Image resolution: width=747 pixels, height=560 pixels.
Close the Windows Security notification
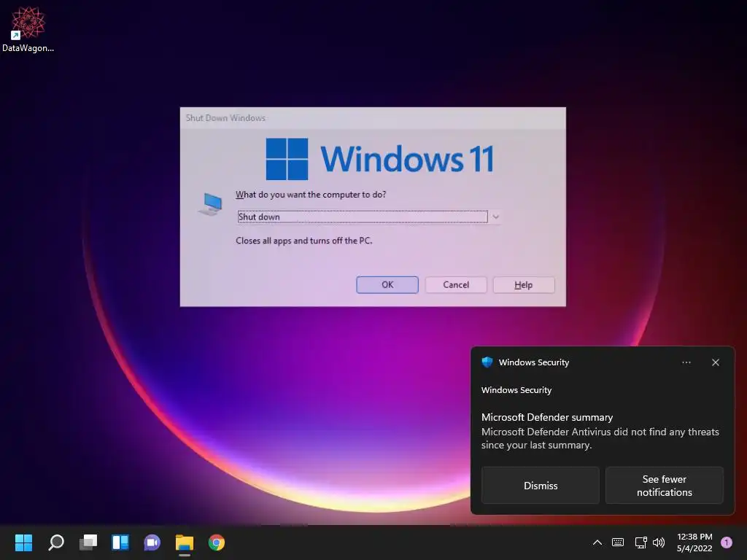pos(715,362)
